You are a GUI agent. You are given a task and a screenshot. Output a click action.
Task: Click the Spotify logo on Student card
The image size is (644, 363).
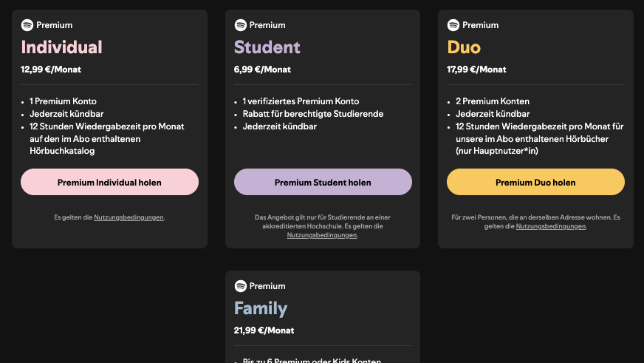coord(240,25)
